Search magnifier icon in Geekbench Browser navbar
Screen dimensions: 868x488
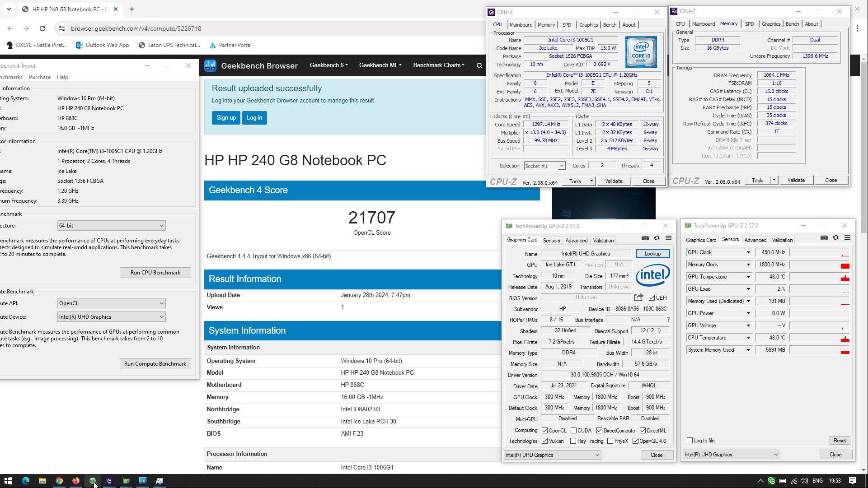pos(479,65)
